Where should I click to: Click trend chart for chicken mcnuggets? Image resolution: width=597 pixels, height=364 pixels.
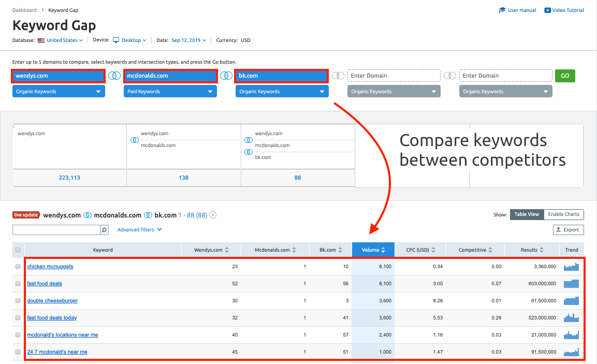(x=571, y=267)
